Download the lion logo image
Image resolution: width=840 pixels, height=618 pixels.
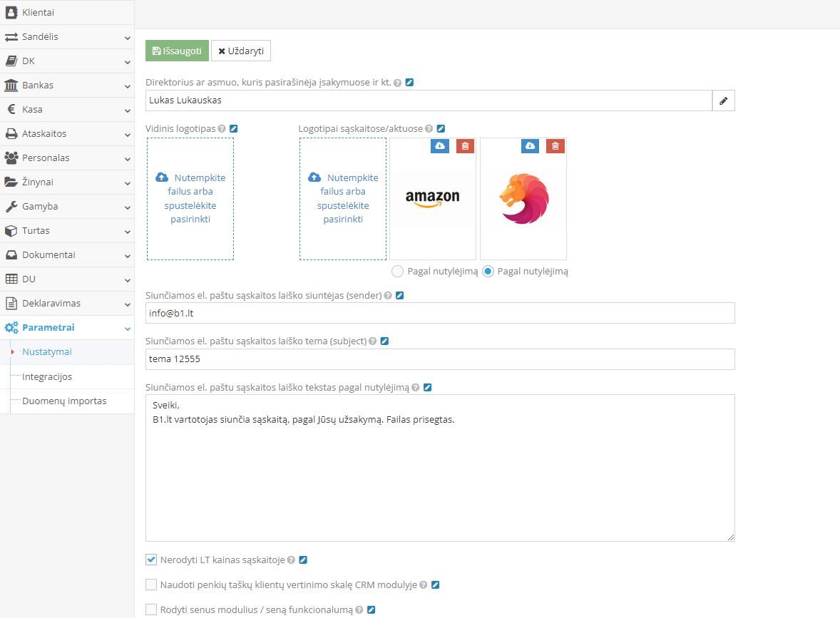(x=530, y=145)
